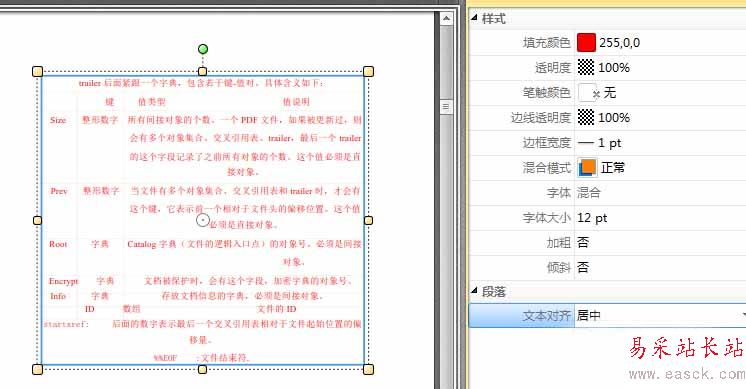Collapse the 样式 section

tap(474, 18)
